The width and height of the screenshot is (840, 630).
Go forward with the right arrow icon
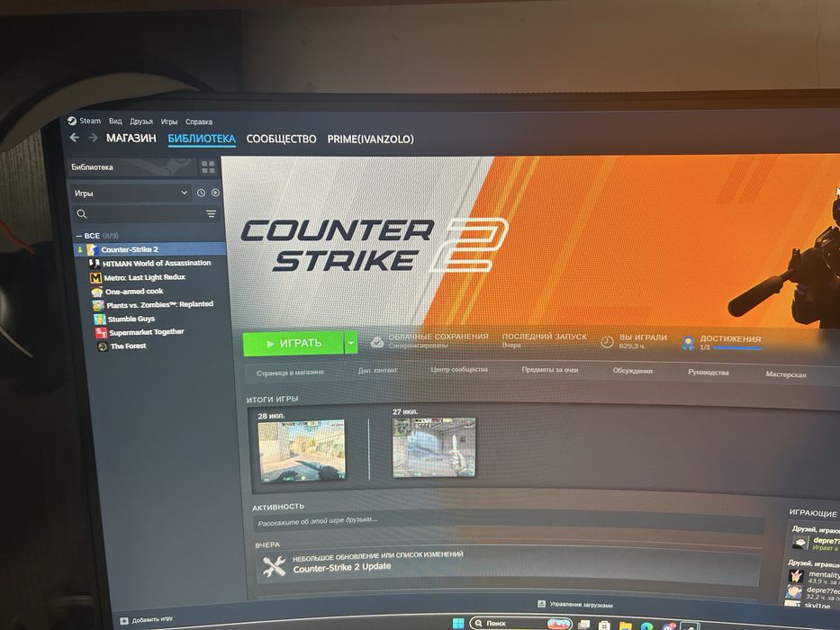click(x=93, y=138)
